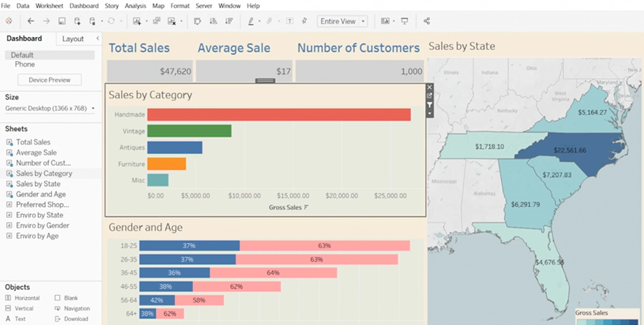
Task: Click the Device Preview button
Action: click(49, 80)
